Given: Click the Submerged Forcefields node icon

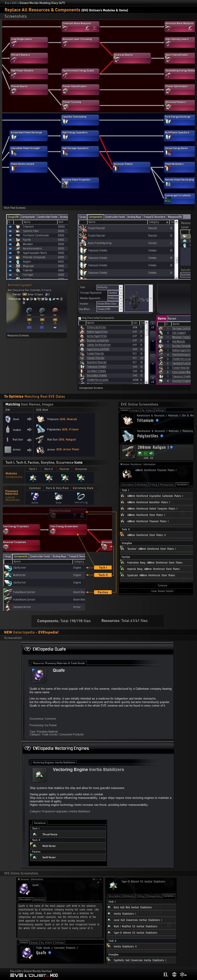Looking at the screenshot, I should tap(168, 200).
